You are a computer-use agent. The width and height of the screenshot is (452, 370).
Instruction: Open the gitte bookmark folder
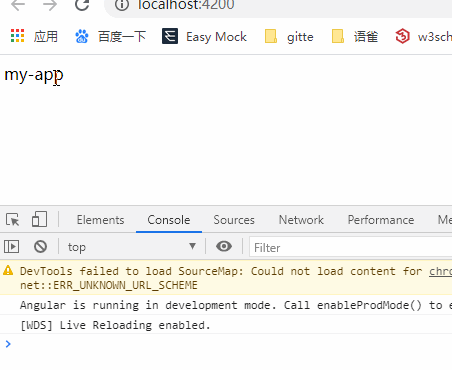(x=289, y=36)
